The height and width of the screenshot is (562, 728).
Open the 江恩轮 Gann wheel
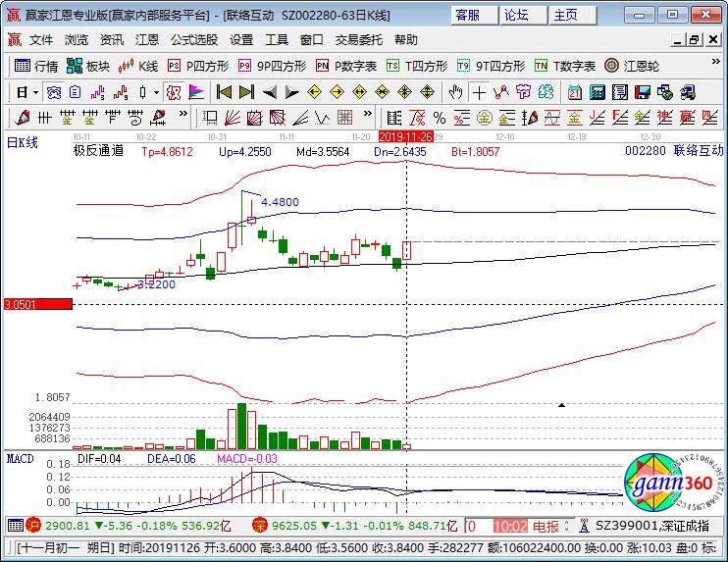click(x=632, y=66)
